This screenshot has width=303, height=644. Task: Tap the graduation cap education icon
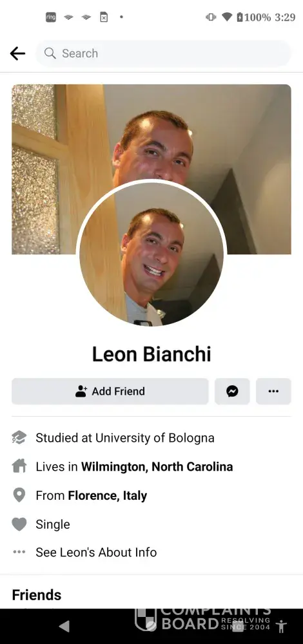tap(19, 438)
